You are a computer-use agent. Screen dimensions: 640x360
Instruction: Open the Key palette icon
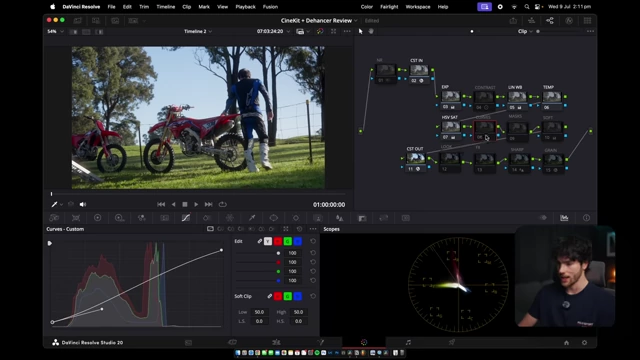(362, 218)
